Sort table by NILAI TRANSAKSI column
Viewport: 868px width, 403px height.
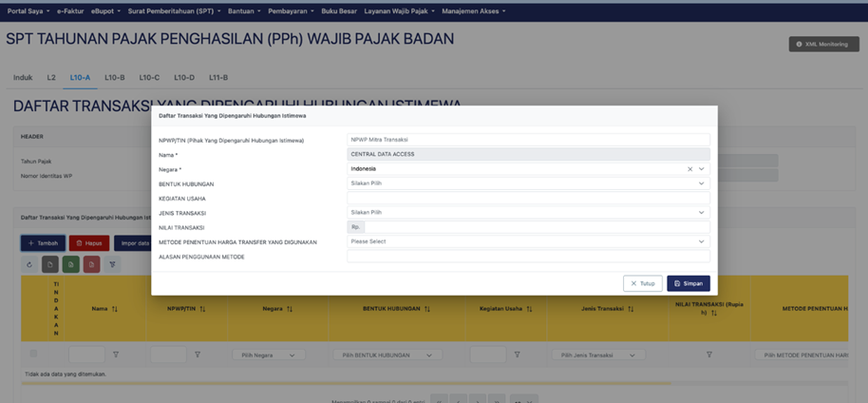pyautogui.click(x=714, y=314)
